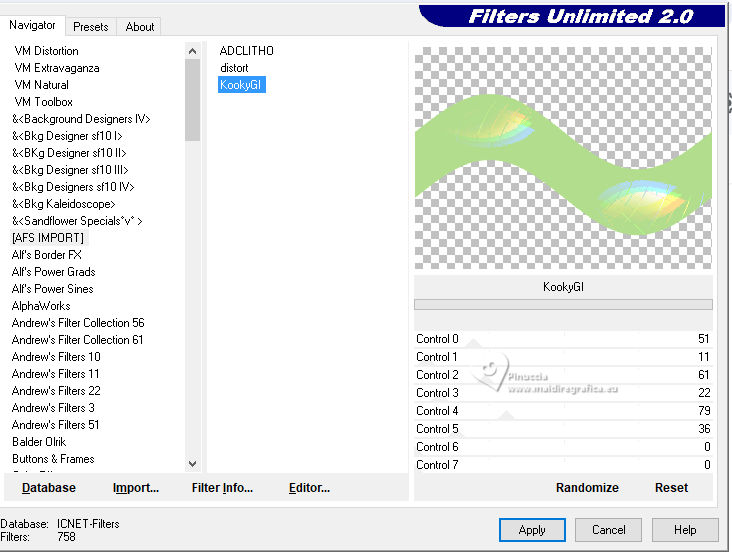Select the Navigator tab
Viewport: 732px width, 552px height.
[32, 25]
